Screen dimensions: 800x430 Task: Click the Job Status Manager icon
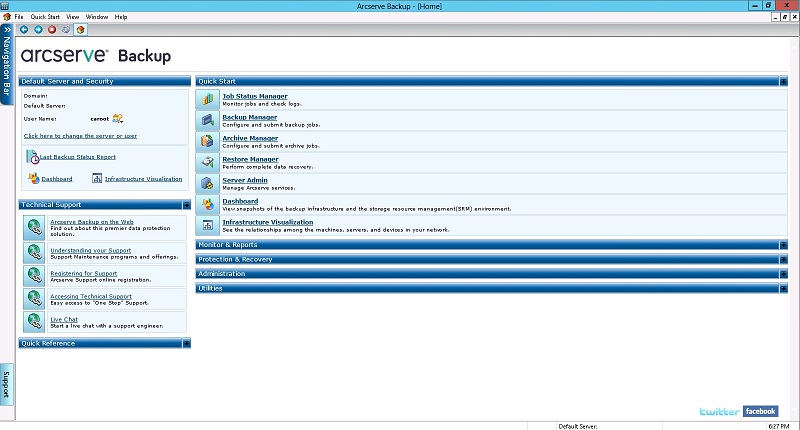click(208, 99)
